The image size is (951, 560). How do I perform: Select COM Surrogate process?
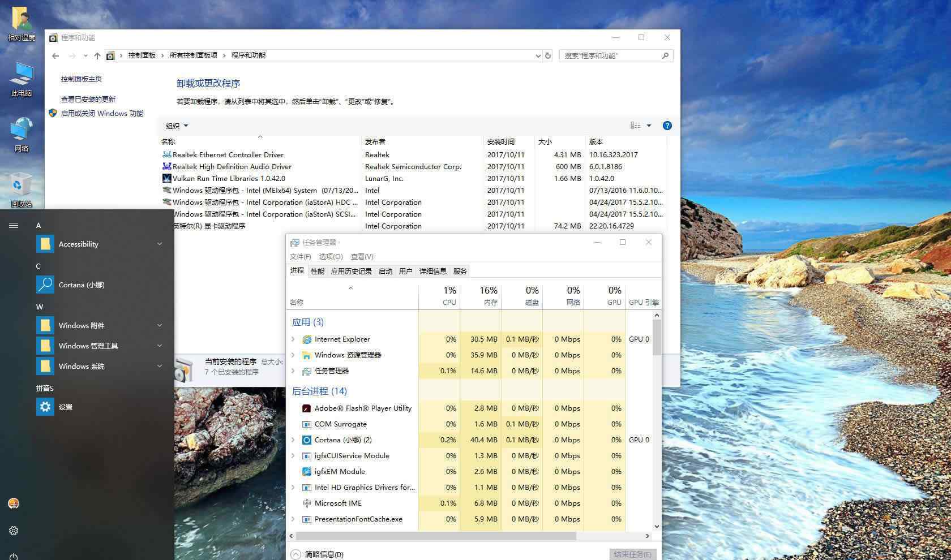[x=340, y=424]
